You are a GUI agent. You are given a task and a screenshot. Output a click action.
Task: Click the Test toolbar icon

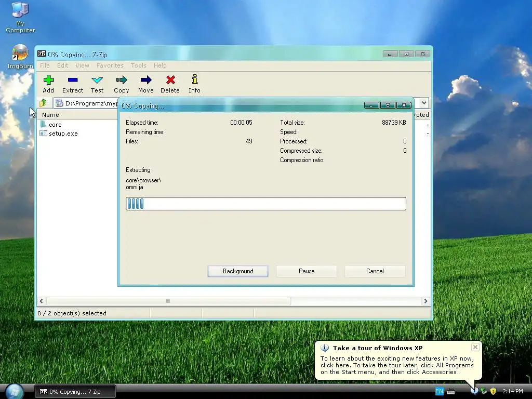coord(97,80)
